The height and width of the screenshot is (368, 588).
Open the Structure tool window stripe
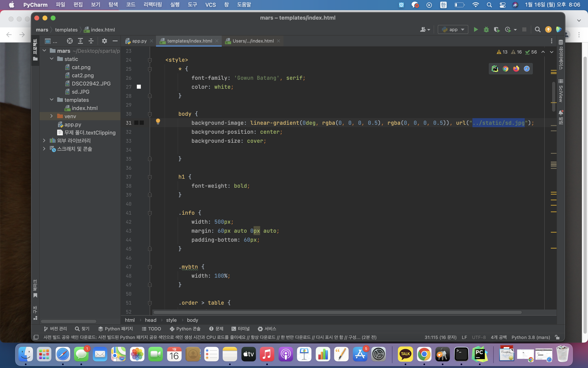pyautogui.click(x=35, y=313)
